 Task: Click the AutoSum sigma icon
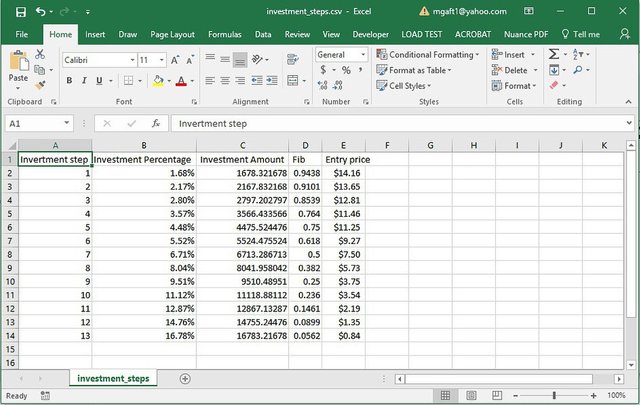[556, 55]
